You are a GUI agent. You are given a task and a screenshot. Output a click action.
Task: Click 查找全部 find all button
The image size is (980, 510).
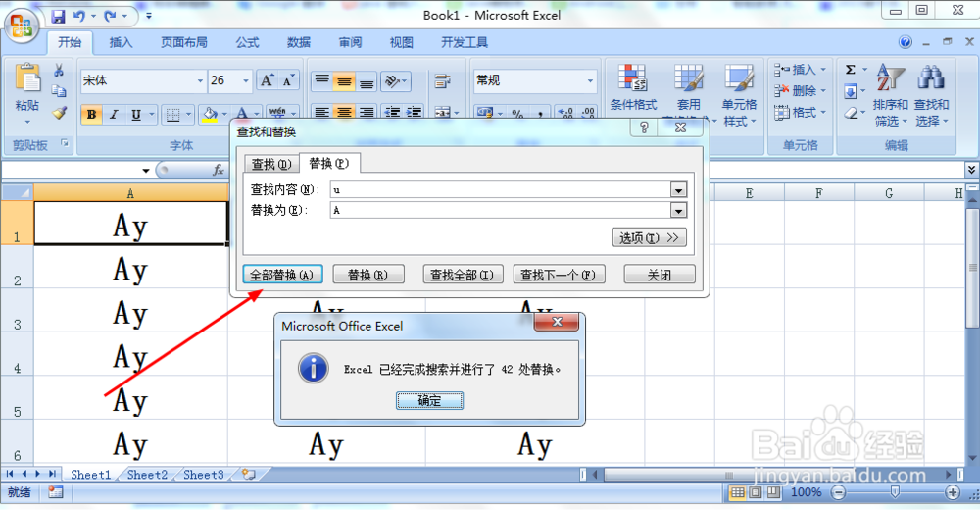click(463, 275)
